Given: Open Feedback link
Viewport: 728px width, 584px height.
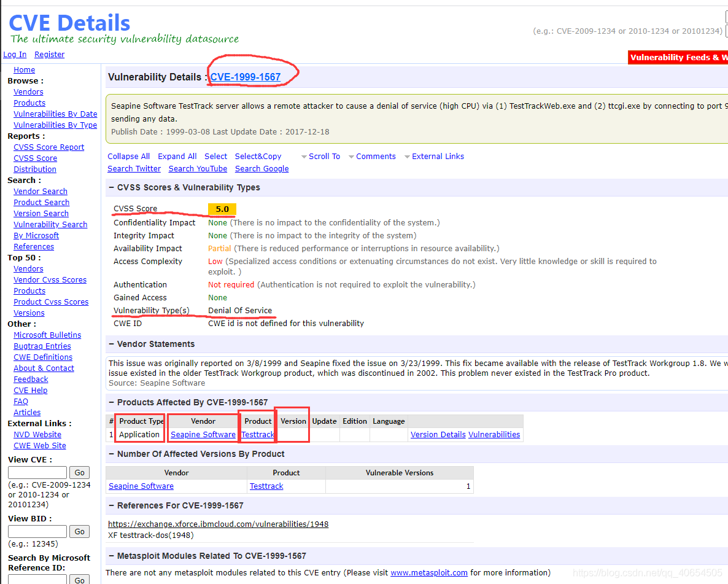Looking at the screenshot, I should point(31,380).
